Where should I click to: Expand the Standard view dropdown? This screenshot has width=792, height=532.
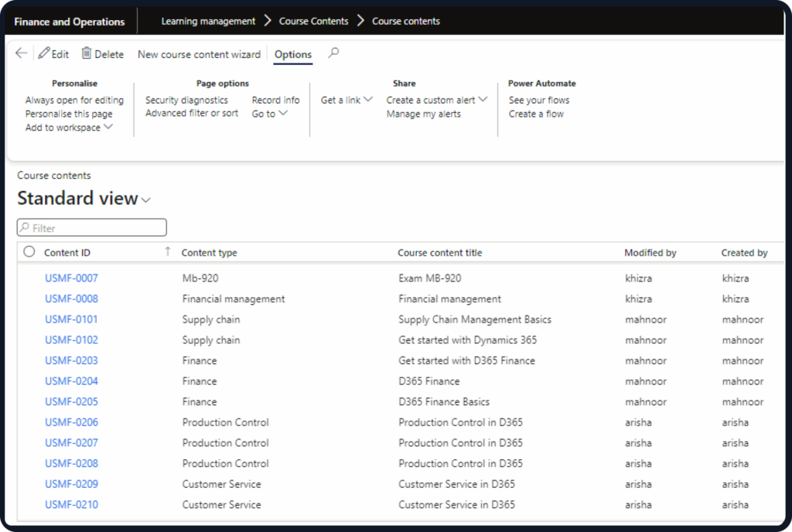click(146, 200)
